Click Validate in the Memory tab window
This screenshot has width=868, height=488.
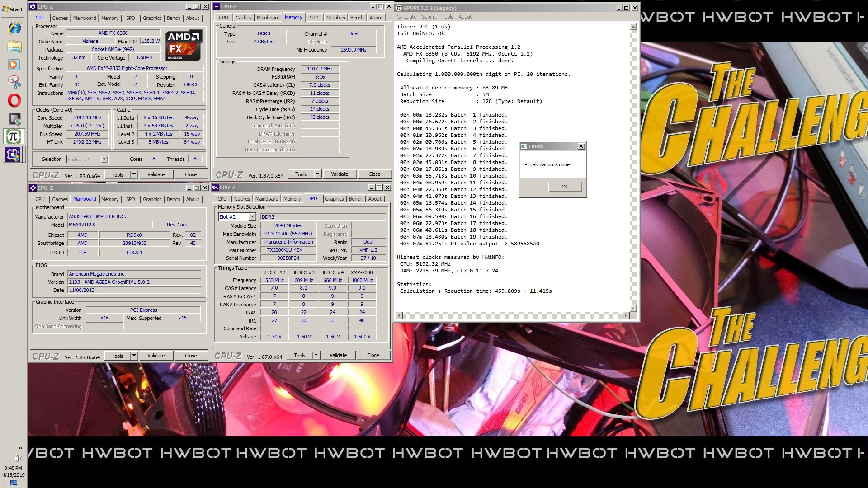tap(340, 174)
